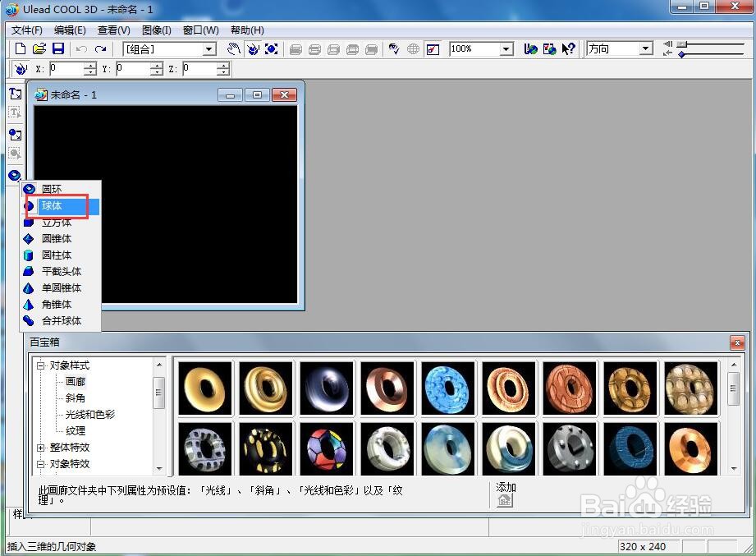Select the Rotate object tool
Viewport: 756px width, 556px height.
(253, 48)
